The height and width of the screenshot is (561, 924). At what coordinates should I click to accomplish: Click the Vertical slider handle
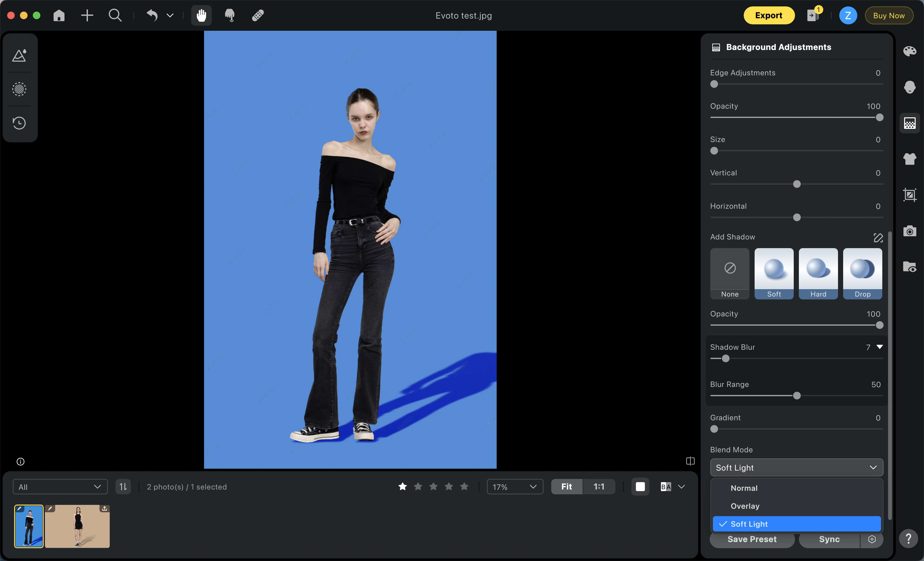(x=797, y=184)
